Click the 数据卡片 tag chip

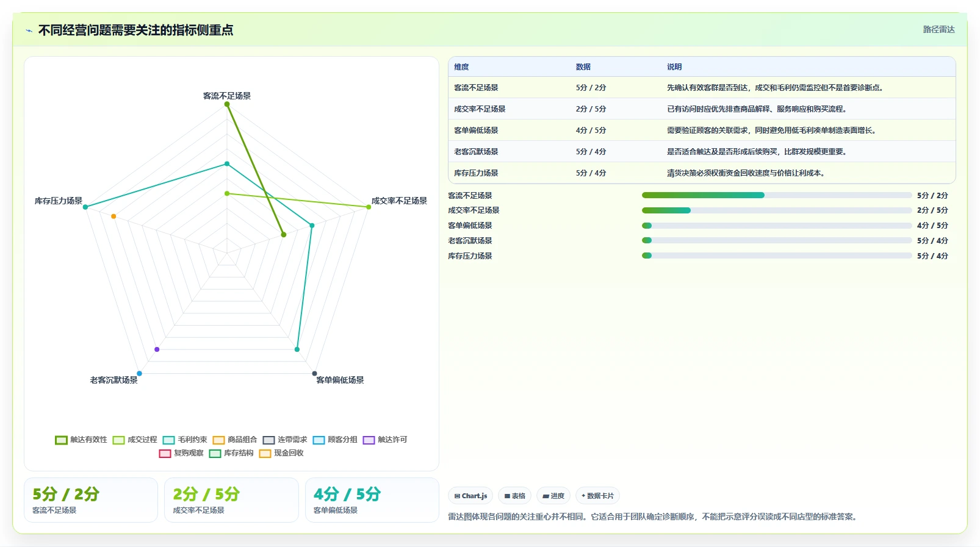(x=598, y=496)
